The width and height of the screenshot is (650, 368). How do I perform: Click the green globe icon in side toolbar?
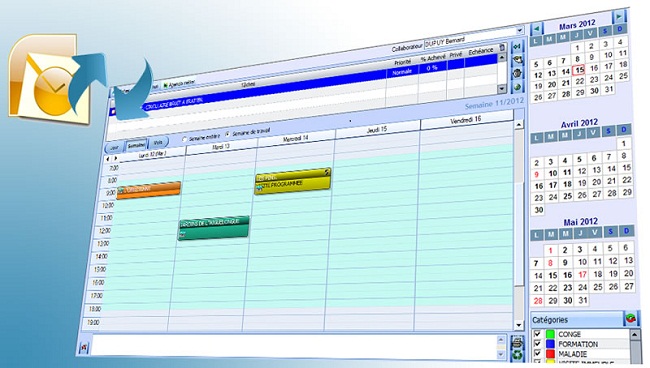tap(518, 87)
